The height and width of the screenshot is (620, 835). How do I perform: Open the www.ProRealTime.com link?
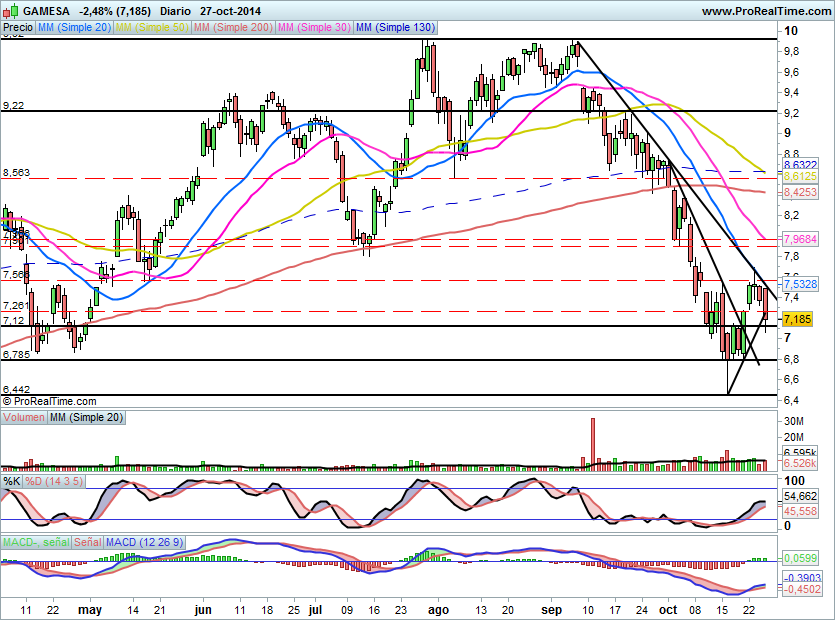pos(766,11)
